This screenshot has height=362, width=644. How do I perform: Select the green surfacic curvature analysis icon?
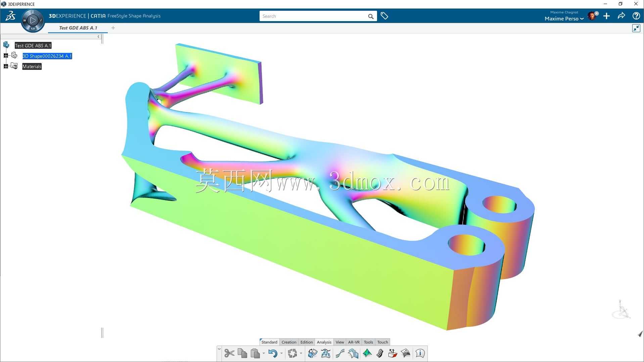pos(367,353)
